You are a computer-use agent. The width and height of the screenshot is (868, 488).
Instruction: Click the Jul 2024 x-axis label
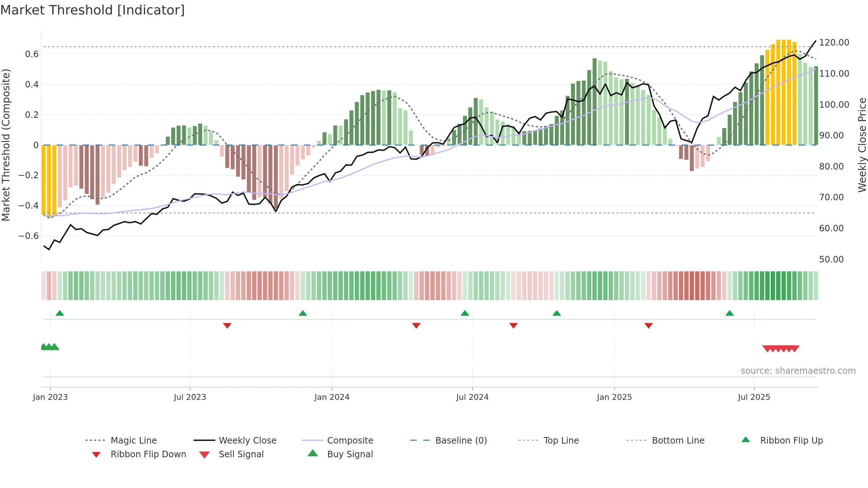(x=472, y=397)
